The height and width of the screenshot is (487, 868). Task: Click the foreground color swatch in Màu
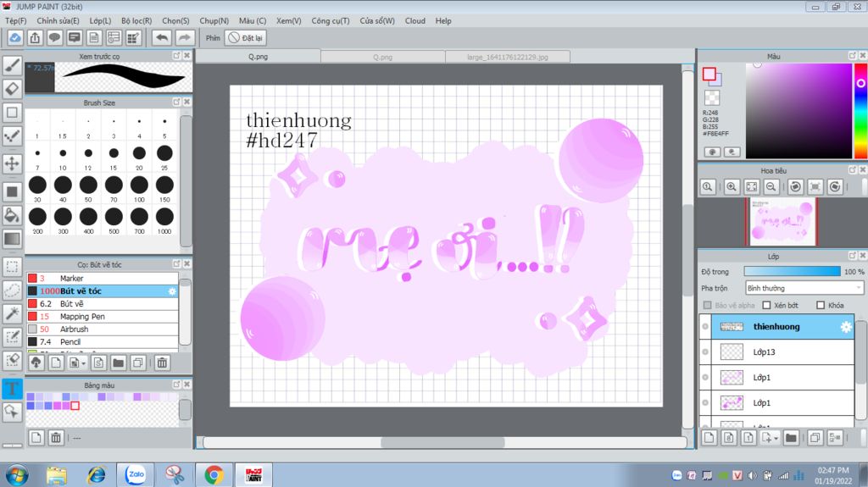(709, 75)
